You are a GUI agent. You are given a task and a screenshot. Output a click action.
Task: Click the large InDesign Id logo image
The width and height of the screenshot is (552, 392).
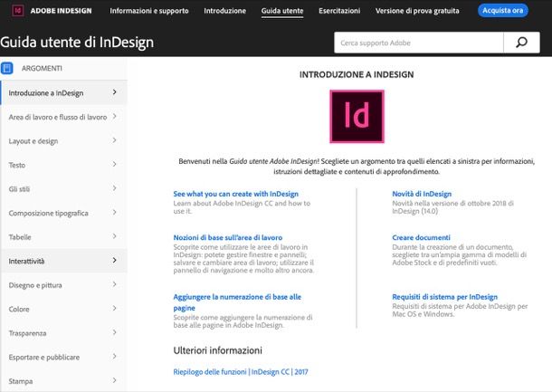pos(357,117)
